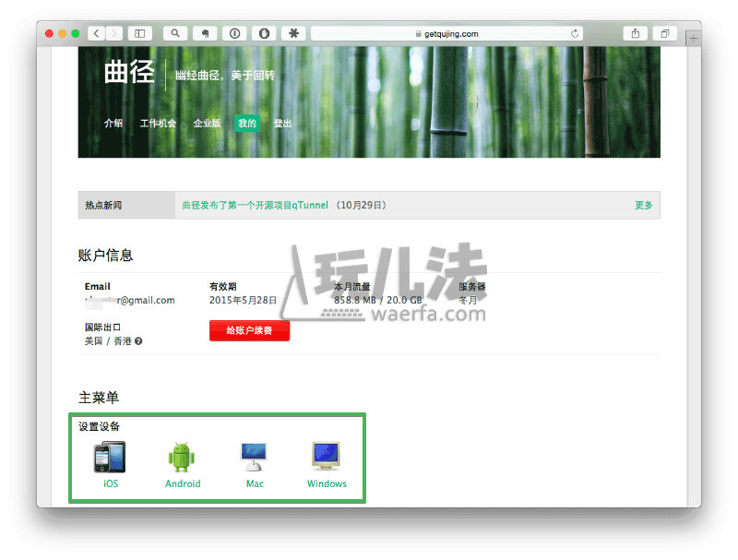This screenshot has width=738, height=560.
Task: Go back with the Safari back arrow
Action: [96, 33]
